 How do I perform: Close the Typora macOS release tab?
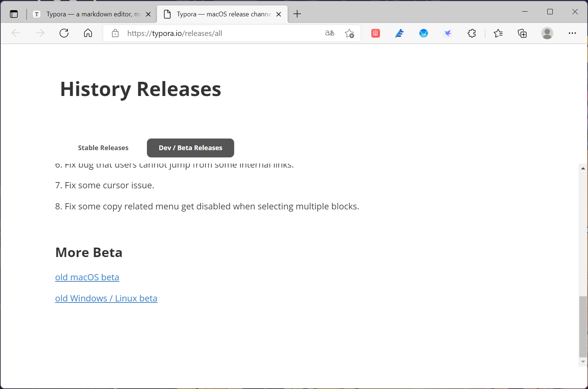pyautogui.click(x=279, y=14)
